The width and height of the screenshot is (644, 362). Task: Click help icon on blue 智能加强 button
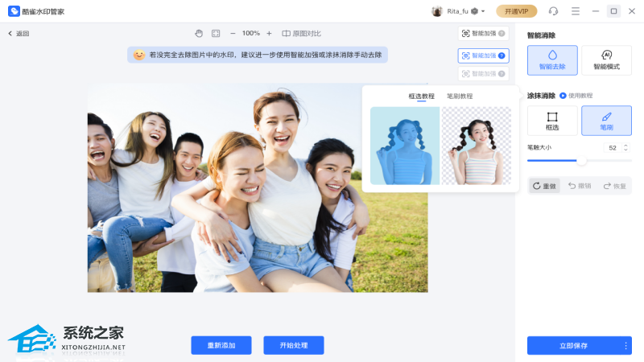tap(502, 56)
